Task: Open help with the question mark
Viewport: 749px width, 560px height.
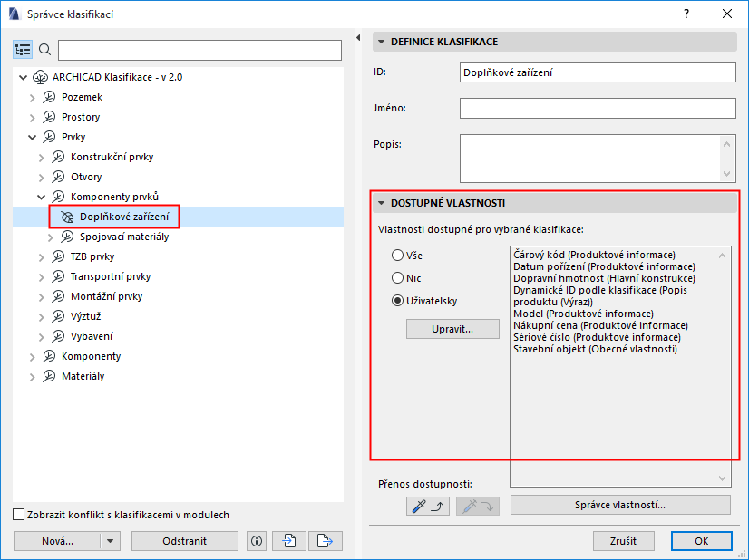Action: pos(686,14)
